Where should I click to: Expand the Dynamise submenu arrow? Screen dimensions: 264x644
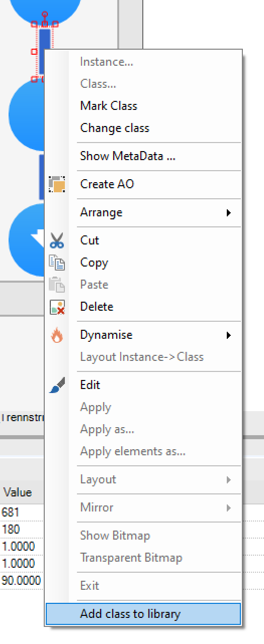229,335
